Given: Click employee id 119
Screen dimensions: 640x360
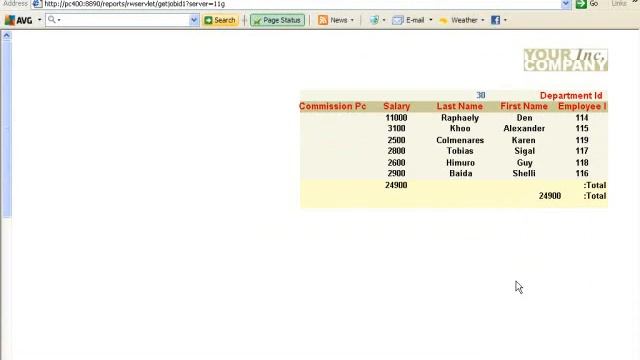Looking at the screenshot, I should [x=582, y=140].
